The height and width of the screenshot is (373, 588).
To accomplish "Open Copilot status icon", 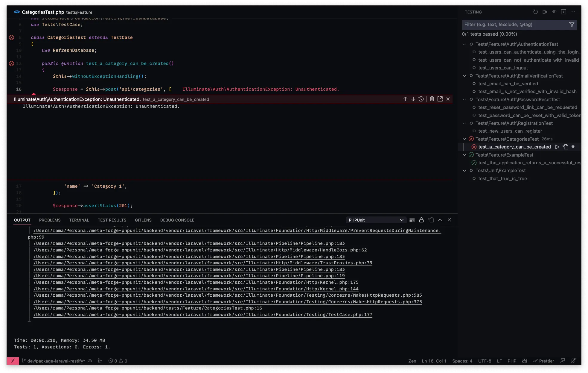I will [525, 361].
